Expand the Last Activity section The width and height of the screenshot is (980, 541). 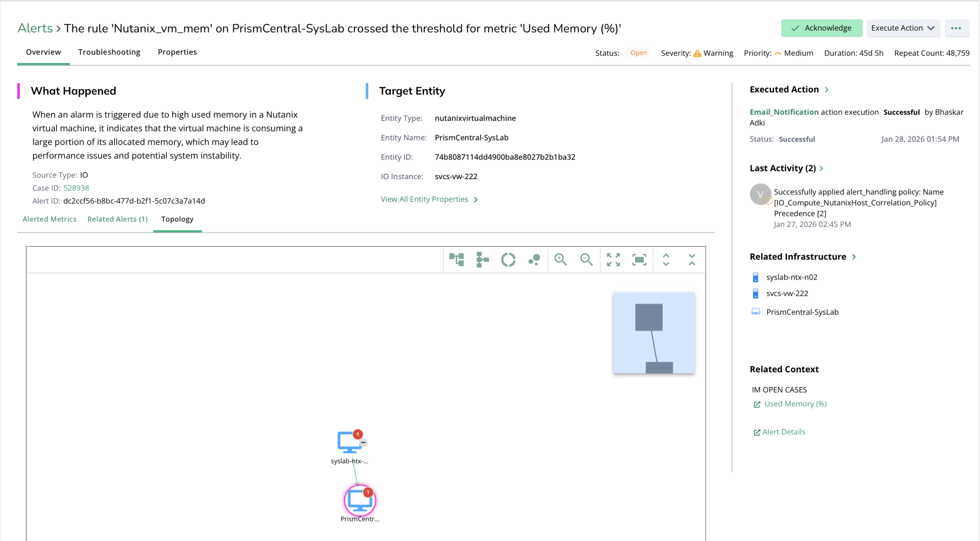pos(822,168)
